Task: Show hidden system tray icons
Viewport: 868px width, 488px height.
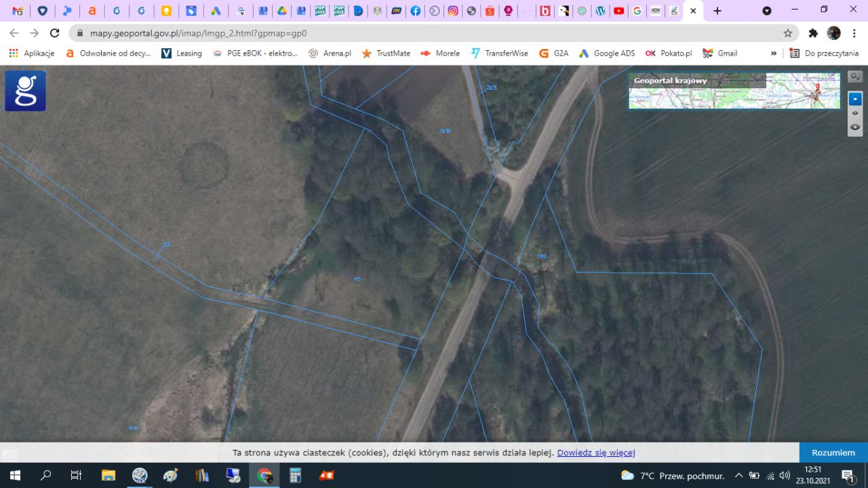Action: point(738,475)
